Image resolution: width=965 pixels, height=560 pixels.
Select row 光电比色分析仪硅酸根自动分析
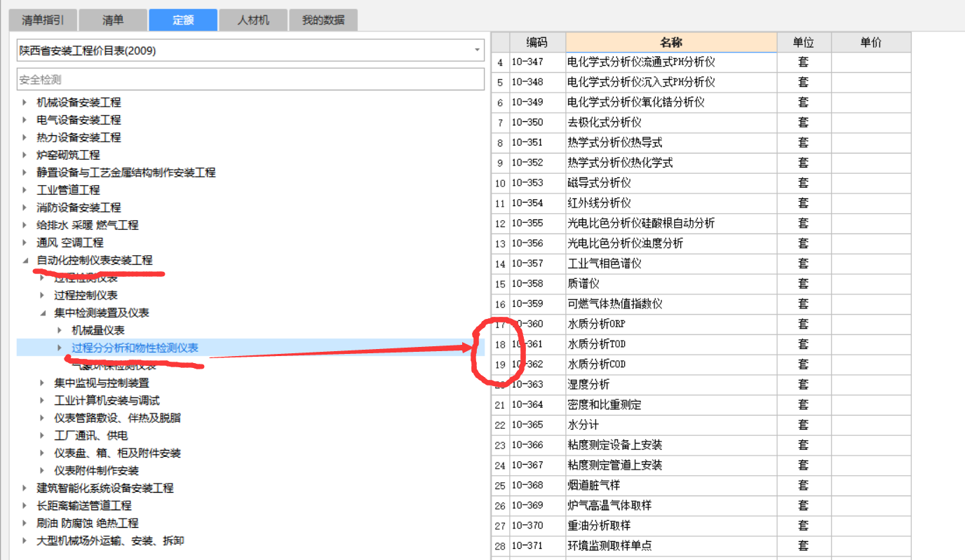point(701,224)
